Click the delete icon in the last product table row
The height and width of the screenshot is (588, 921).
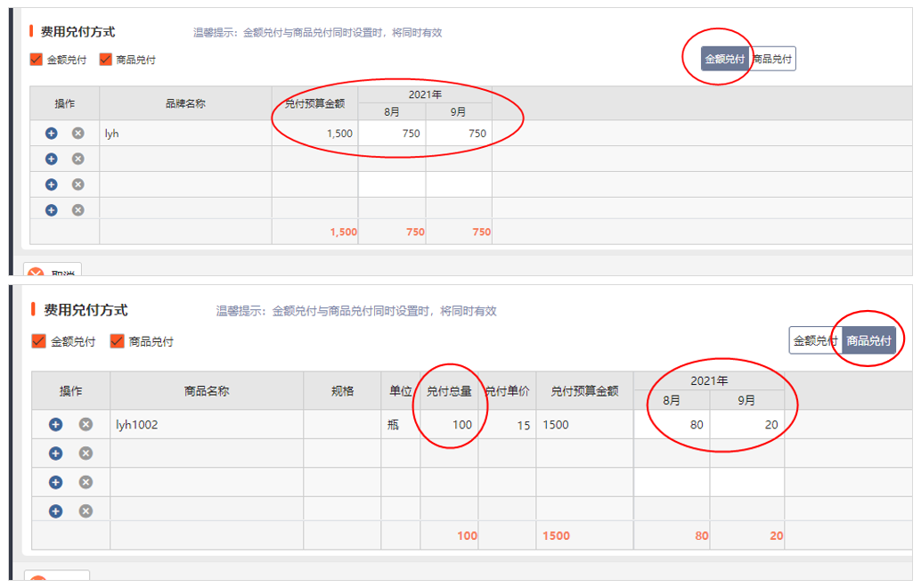(x=86, y=510)
